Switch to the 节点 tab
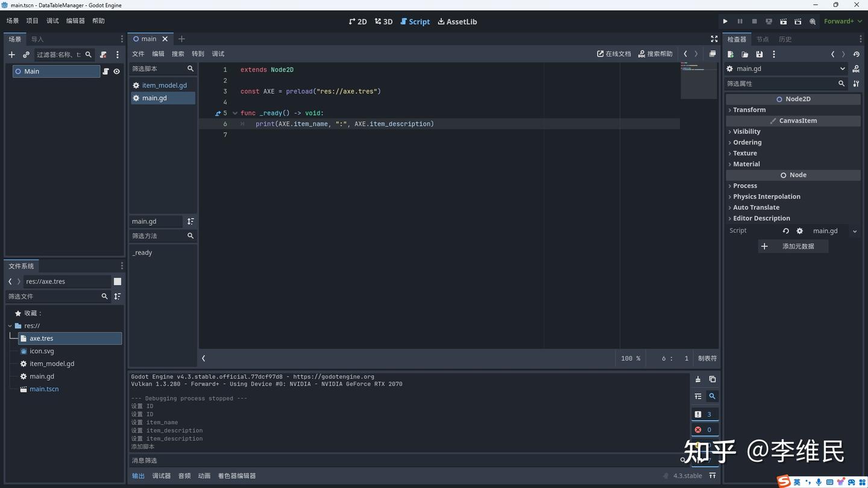This screenshot has height=488, width=868. [x=763, y=39]
